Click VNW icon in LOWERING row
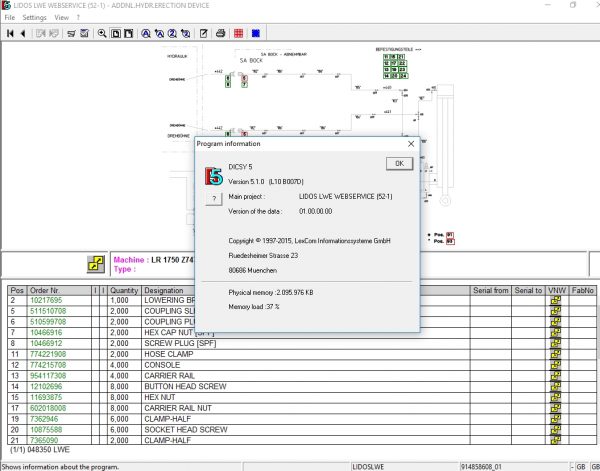 (x=556, y=300)
